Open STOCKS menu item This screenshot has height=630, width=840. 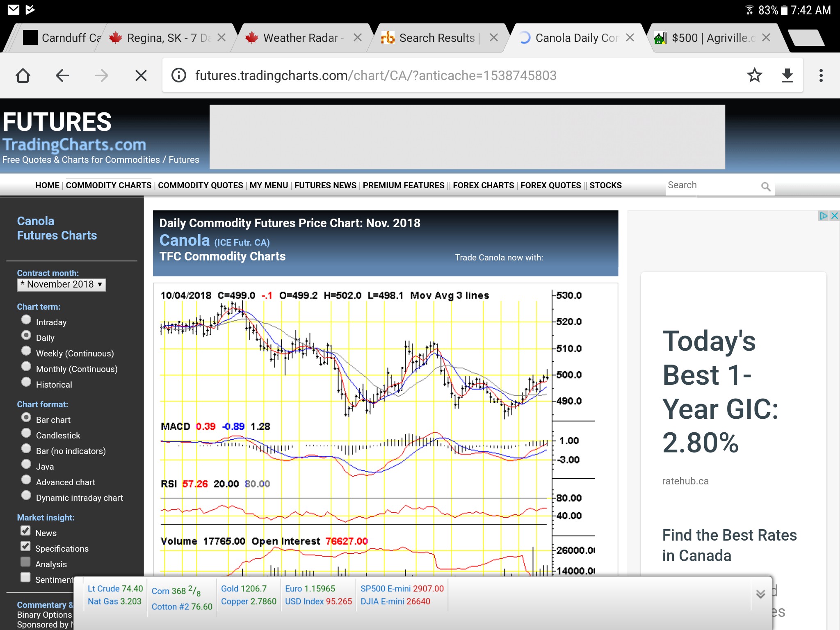pyautogui.click(x=606, y=185)
